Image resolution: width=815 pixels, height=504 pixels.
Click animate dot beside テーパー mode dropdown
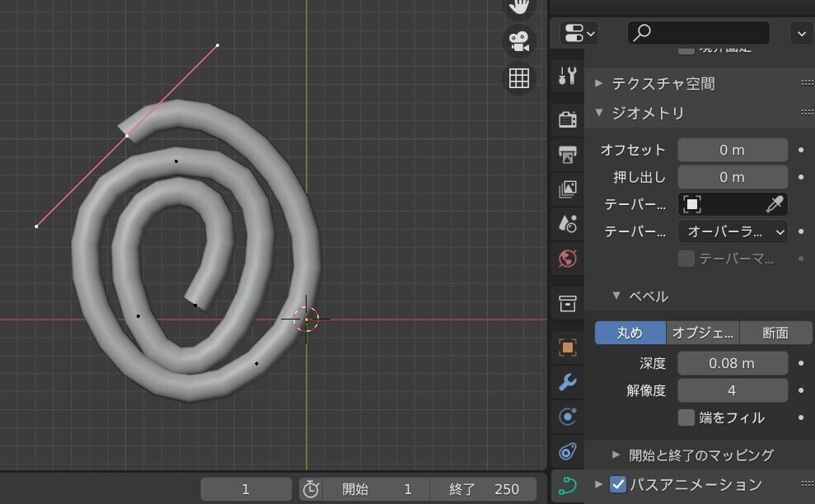(801, 231)
